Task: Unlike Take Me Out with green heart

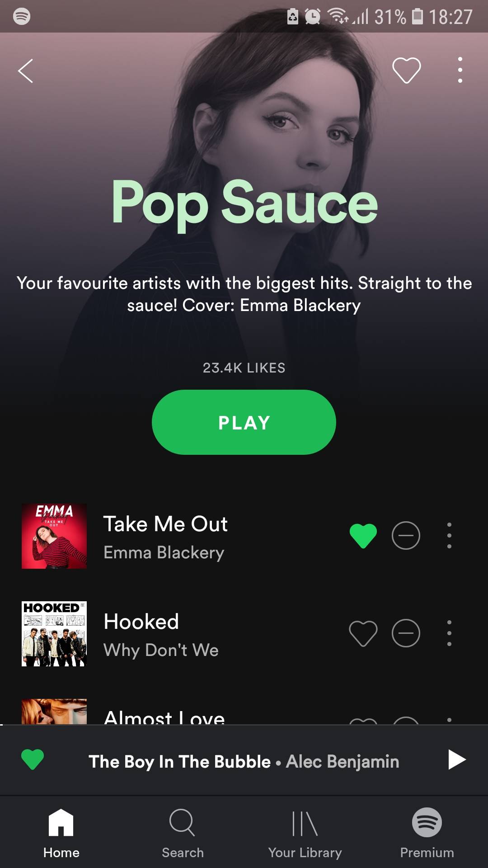Action: point(363,536)
